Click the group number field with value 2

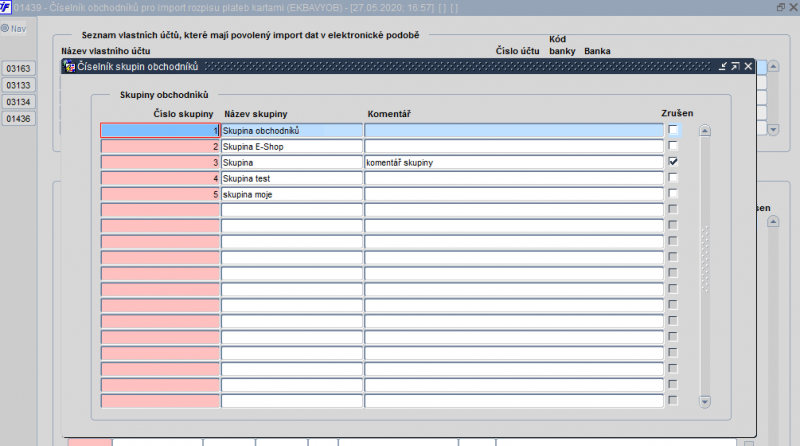160,146
